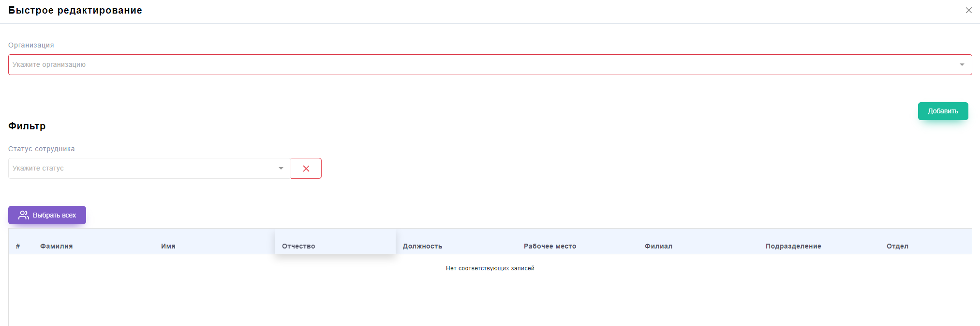This screenshot has height=326, width=980.
Task: Open the Статус сотрудника dropdown arrow
Action: tap(281, 169)
